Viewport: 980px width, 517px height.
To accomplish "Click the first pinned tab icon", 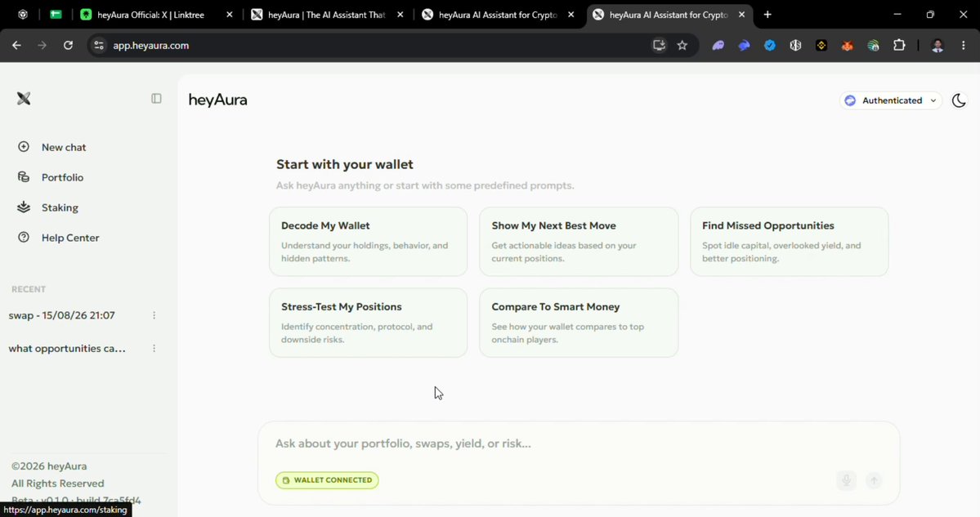I will (x=23, y=15).
